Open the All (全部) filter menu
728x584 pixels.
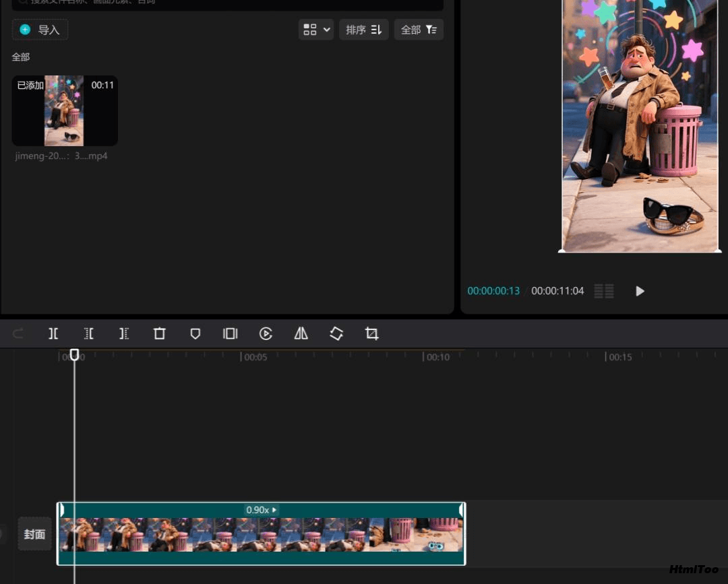point(419,30)
